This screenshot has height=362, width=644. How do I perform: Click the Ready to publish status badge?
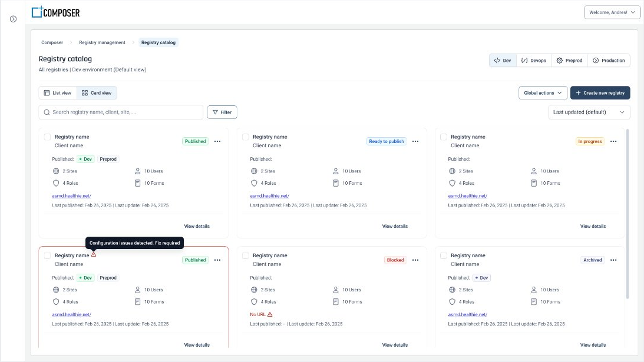coord(386,141)
